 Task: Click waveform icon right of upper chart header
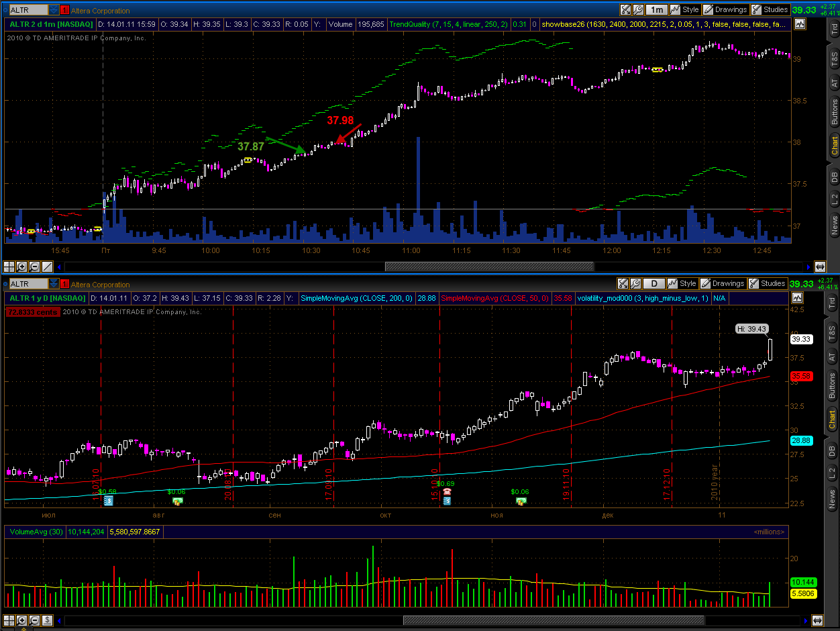(x=799, y=23)
